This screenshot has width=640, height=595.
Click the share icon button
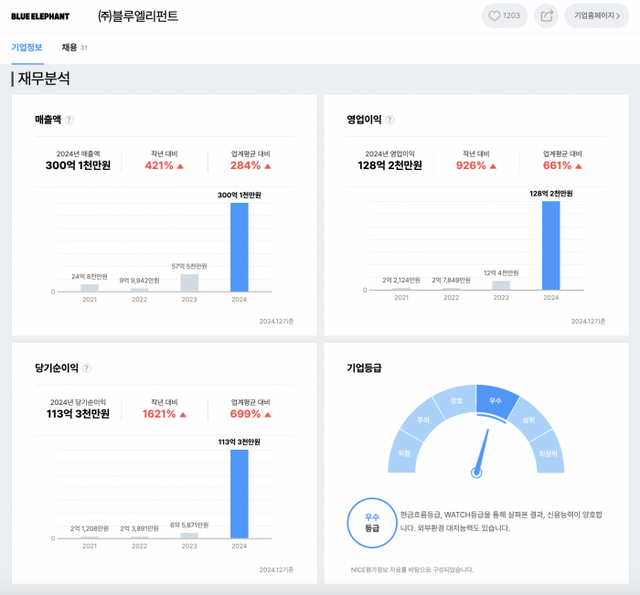547,16
